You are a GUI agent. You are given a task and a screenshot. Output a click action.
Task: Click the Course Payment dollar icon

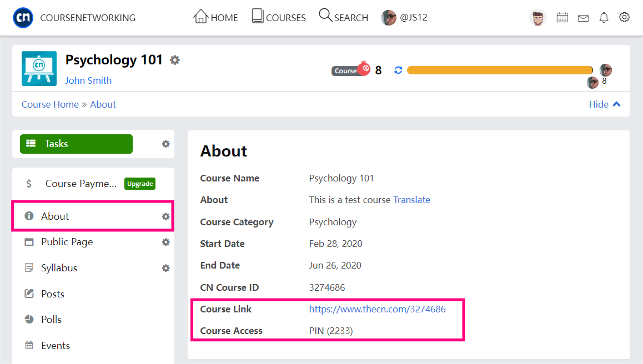point(29,184)
